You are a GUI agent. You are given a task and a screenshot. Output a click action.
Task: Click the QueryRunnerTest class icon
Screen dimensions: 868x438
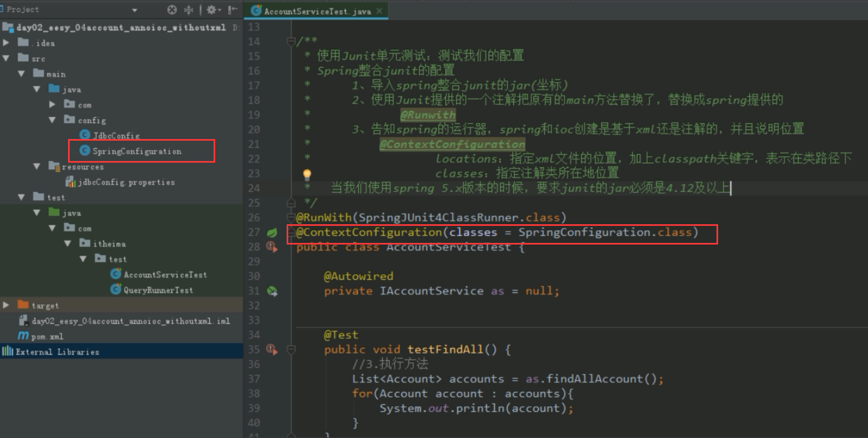coord(116,289)
